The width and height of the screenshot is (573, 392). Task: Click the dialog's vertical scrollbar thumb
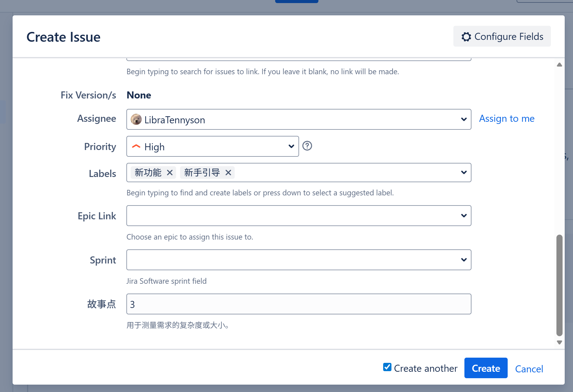[560, 285]
